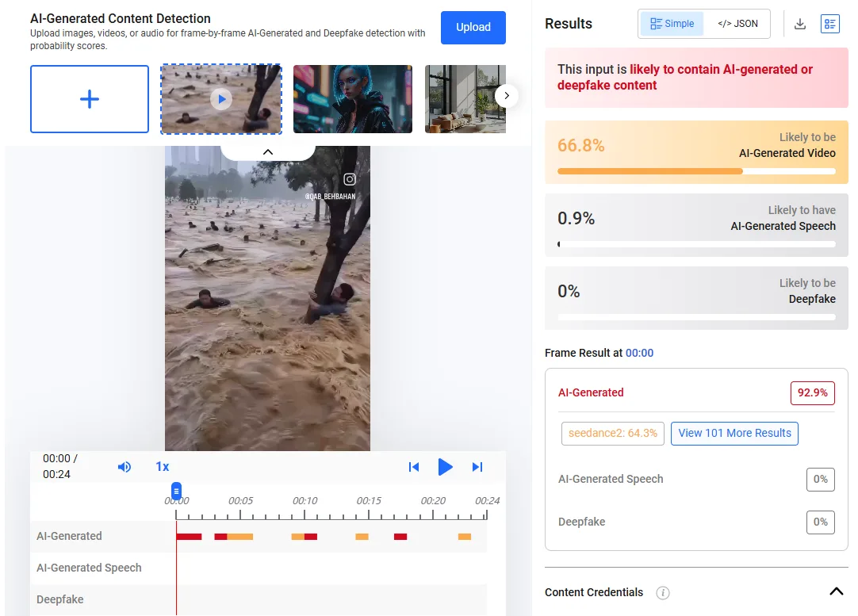
Task: Click the seedance2: 64.3% tag
Action: point(613,434)
